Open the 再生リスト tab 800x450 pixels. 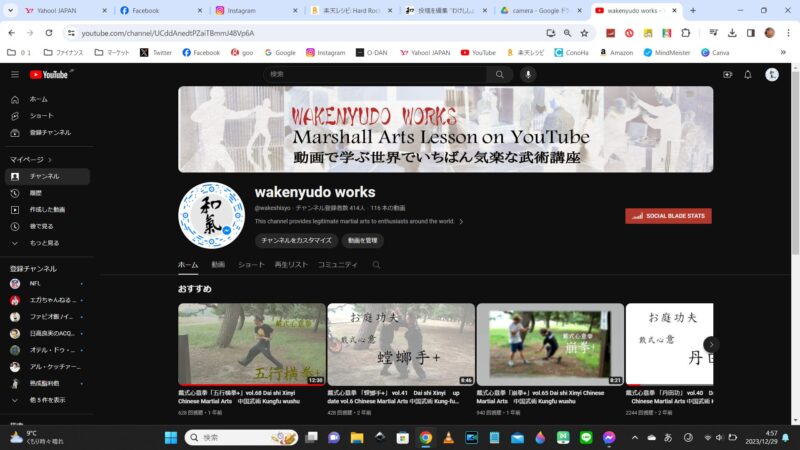(x=291, y=265)
